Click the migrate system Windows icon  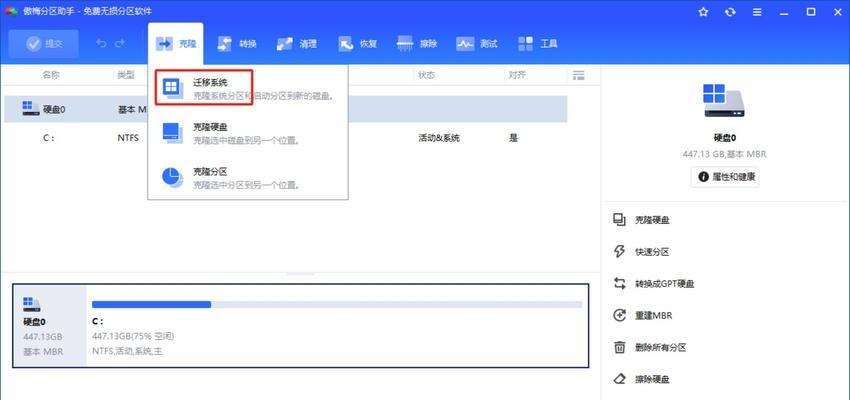point(172,87)
